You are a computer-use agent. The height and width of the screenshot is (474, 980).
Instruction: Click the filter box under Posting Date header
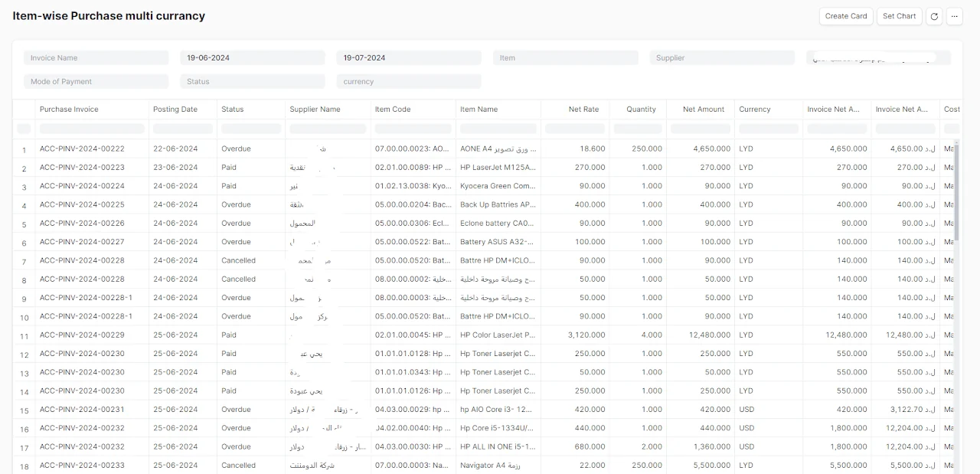(183, 129)
